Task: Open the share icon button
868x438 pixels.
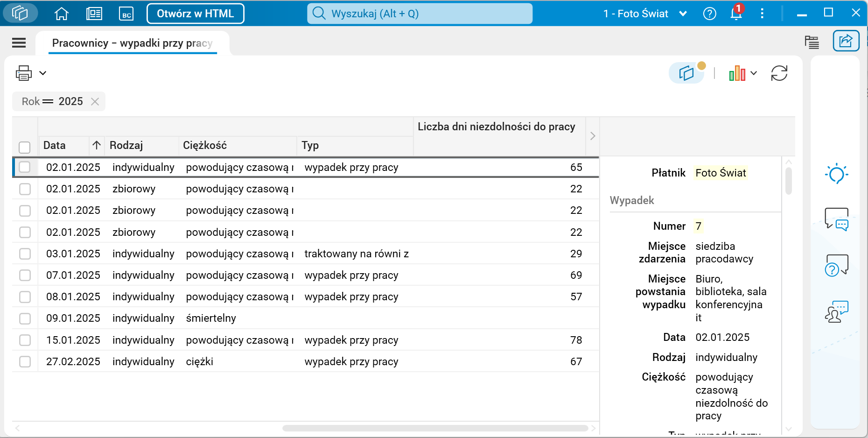Action: point(846,41)
